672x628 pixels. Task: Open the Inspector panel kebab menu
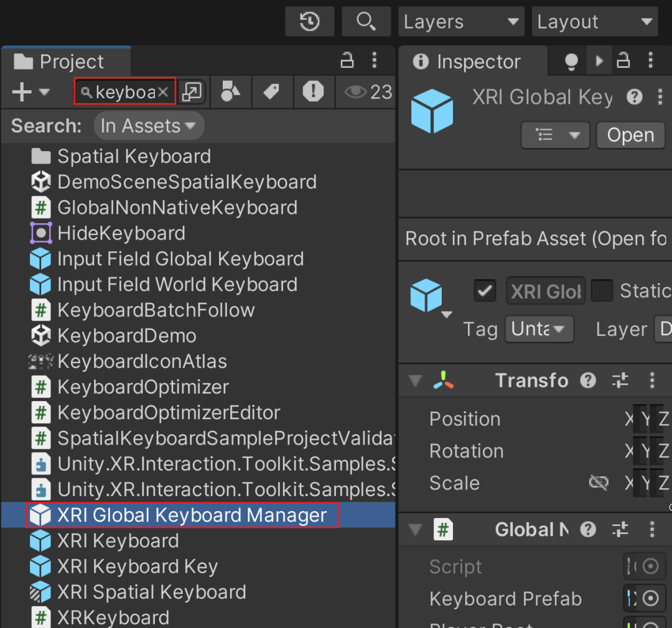tap(651, 60)
